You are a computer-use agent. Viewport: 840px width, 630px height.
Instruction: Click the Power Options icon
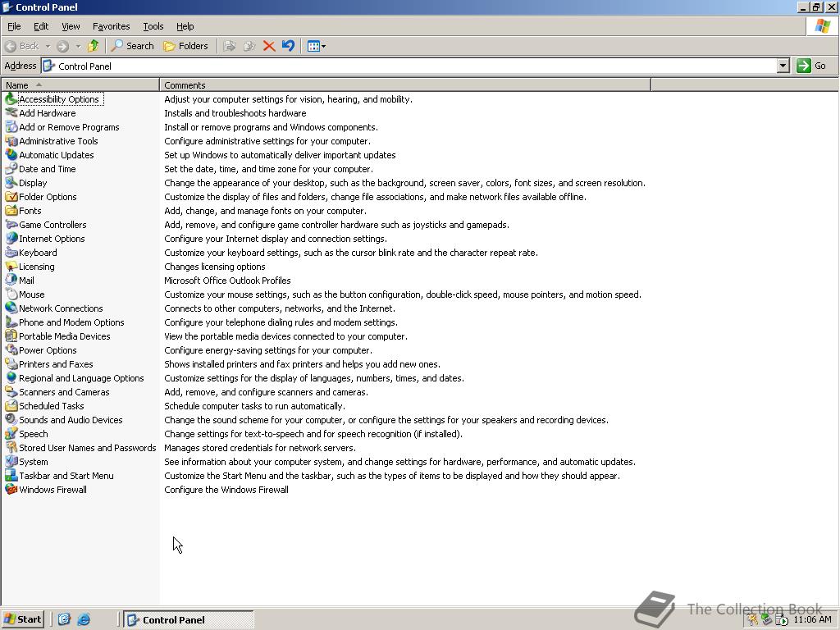pyautogui.click(x=11, y=349)
